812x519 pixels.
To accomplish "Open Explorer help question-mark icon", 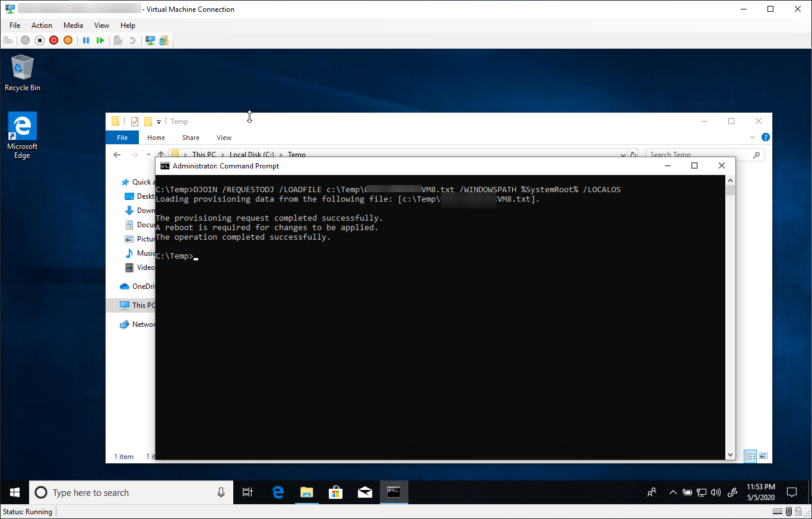I will click(x=766, y=138).
